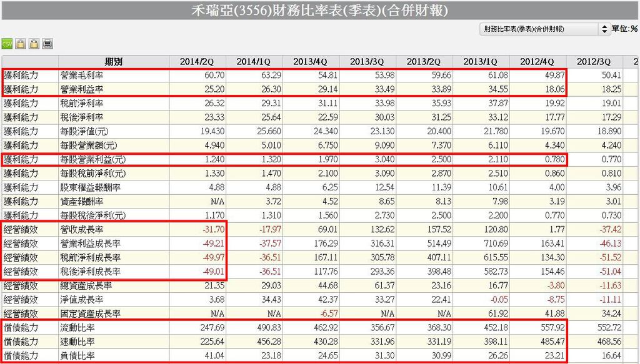Click the 營收成長率 row label

82,230
